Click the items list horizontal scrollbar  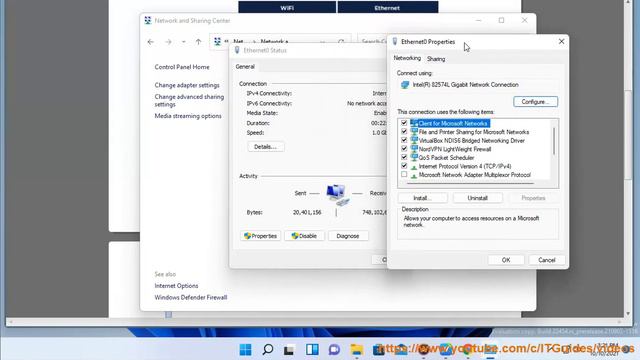click(x=470, y=183)
